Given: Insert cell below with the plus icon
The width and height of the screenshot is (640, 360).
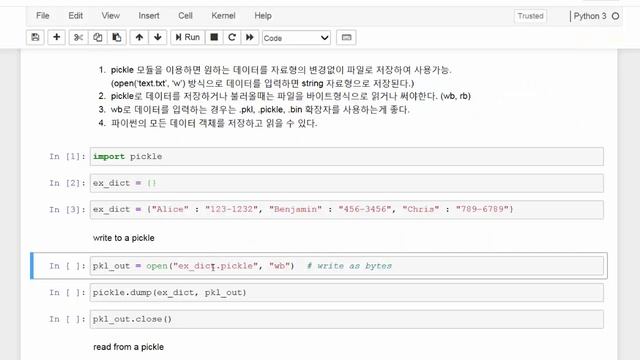Looking at the screenshot, I should click(56, 38).
